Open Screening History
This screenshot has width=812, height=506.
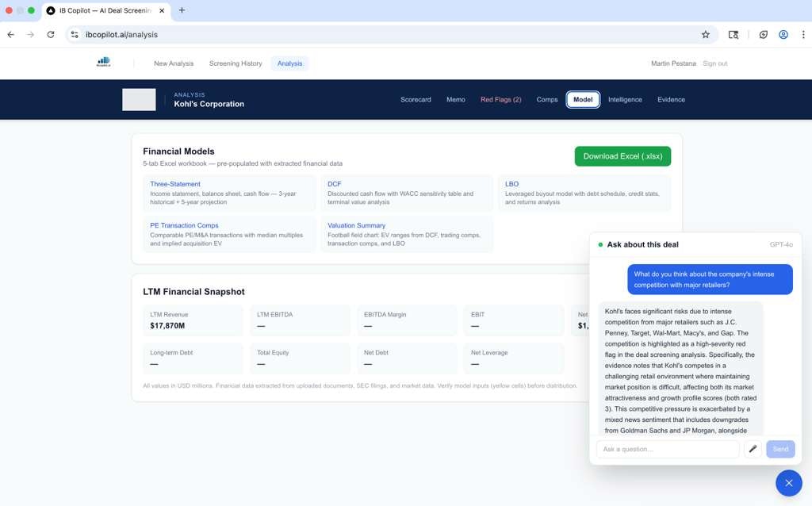(236, 63)
